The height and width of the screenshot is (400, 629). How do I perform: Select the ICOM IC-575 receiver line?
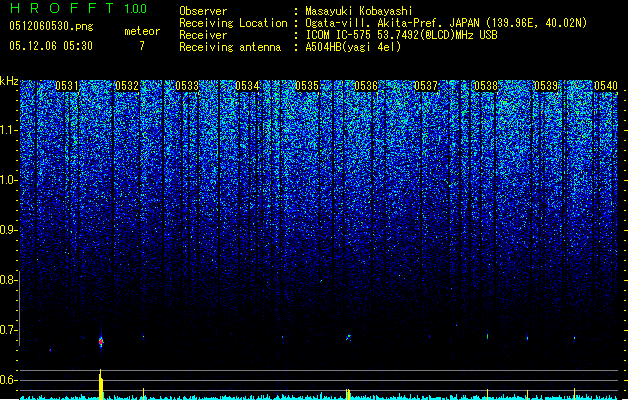401,35
